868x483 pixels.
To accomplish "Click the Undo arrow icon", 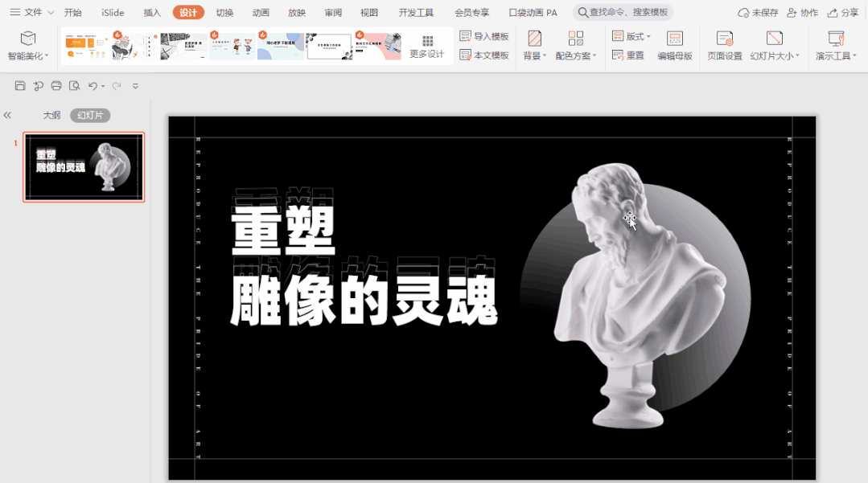I will (93, 86).
